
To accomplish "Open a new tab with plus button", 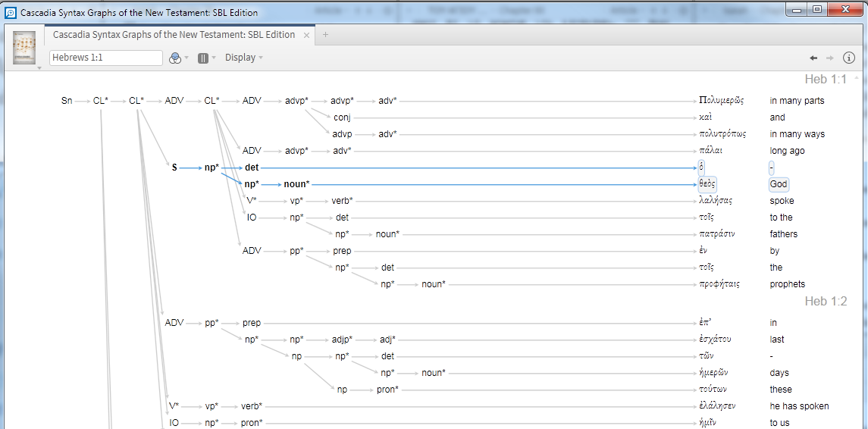I will click(x=325, y=34).
